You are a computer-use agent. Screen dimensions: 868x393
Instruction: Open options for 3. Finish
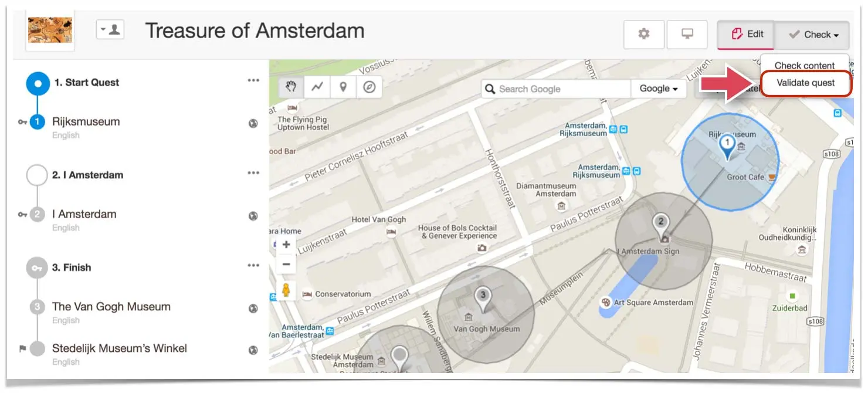(x=253, y=266)
